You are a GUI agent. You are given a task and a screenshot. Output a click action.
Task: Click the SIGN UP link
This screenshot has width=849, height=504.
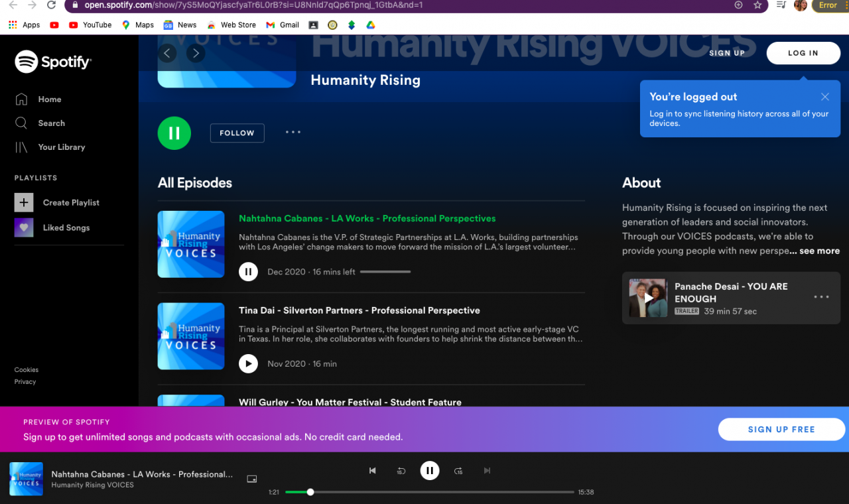pos(727,53)
